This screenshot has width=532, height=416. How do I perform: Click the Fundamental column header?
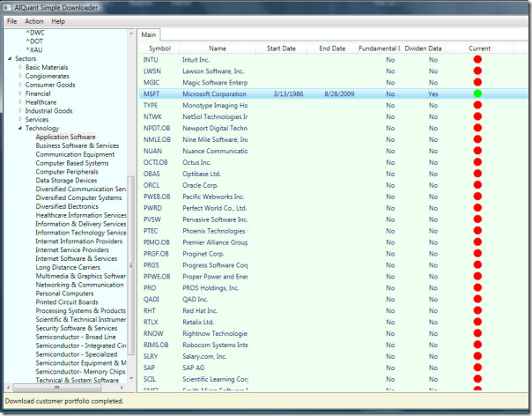coord(380,48)
